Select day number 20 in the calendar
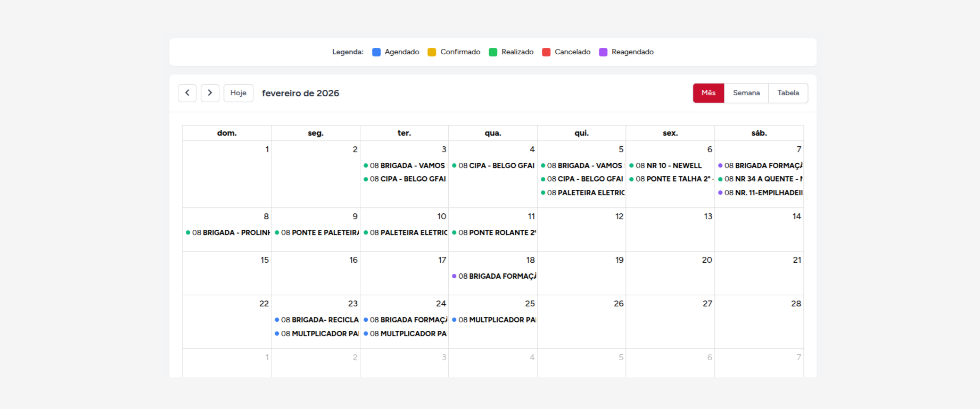The height and width of the screenshot is (409, 980). [x=707, y=260]
